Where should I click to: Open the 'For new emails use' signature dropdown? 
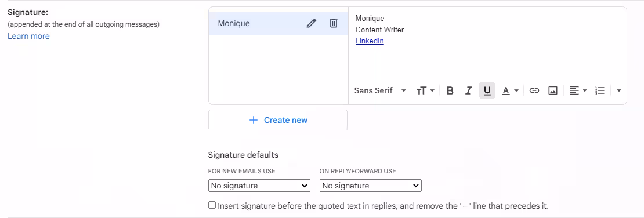click(259, 186)
